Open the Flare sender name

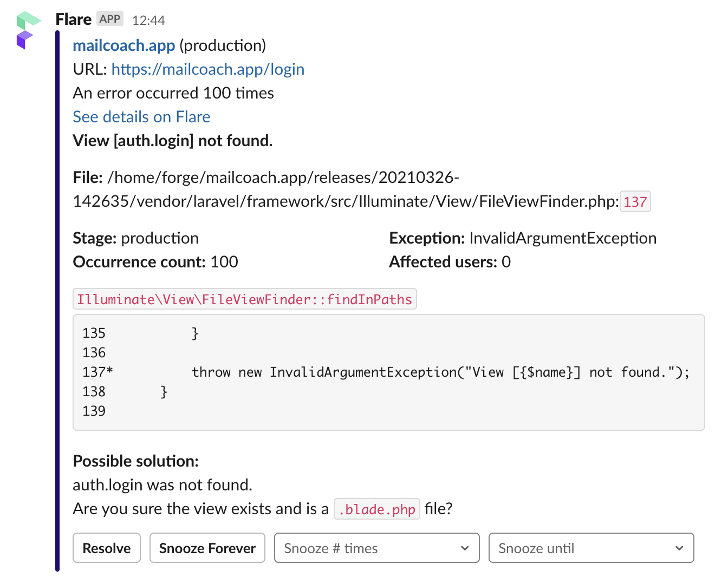tap(73, 19)
